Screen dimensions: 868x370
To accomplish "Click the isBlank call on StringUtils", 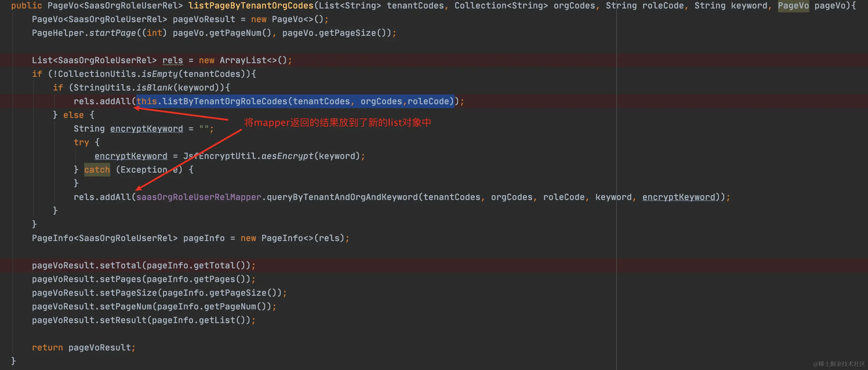I will tap(154, 88).
